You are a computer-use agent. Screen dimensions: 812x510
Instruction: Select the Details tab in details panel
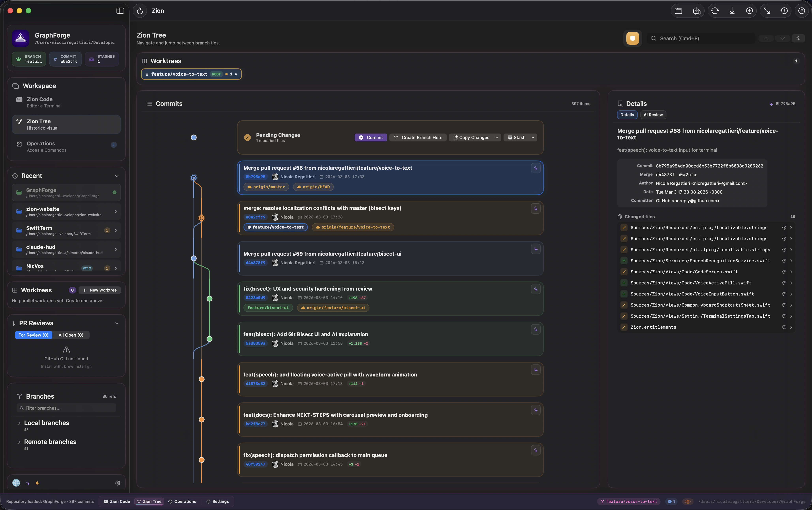(x=627, y=115)
